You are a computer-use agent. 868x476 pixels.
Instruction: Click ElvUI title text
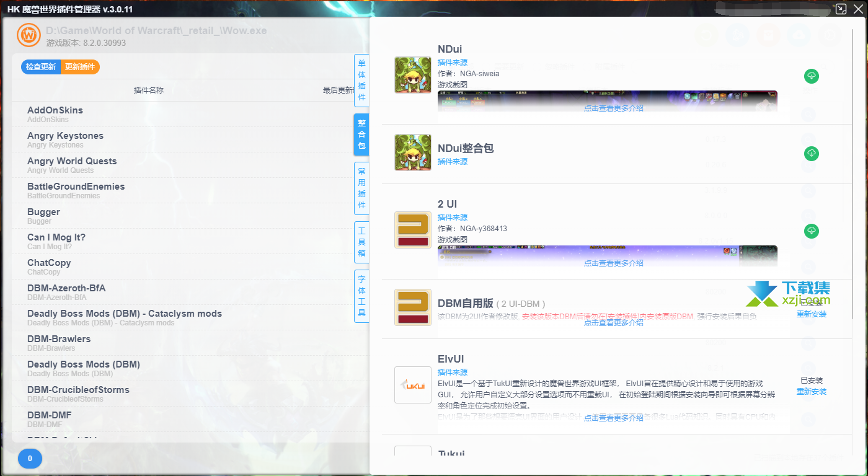[x=451, y=359]
